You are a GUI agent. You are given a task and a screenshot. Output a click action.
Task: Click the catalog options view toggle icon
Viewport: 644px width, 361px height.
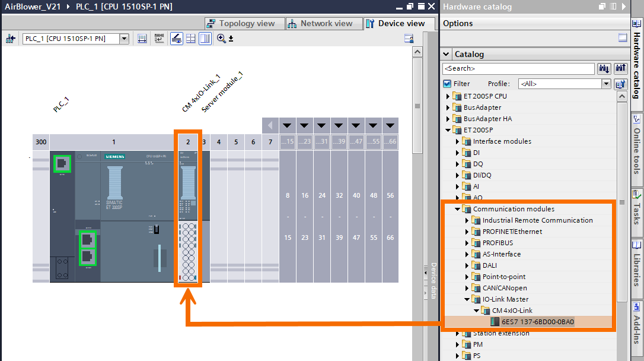pos(623,38)
